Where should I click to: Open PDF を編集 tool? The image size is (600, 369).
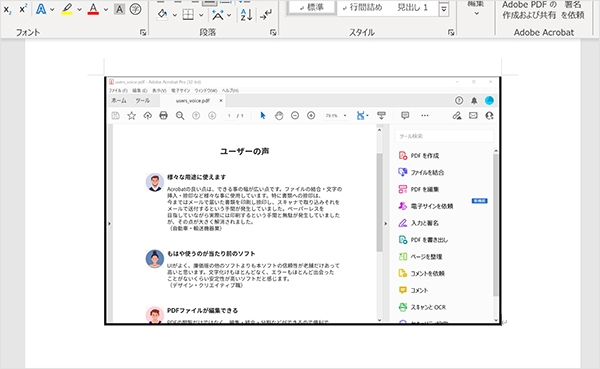(x=419, y=189)
